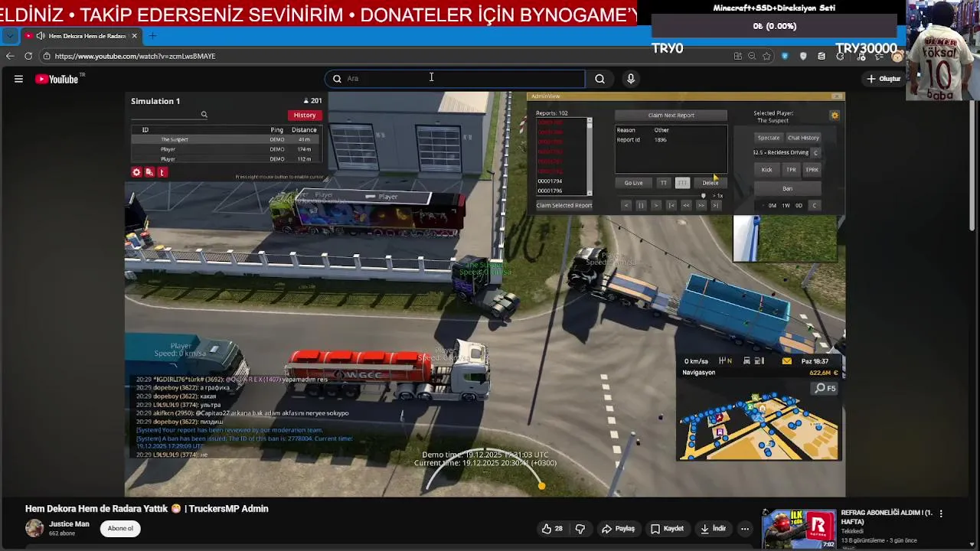
Task: Click the zoom magnifier icon in the address bar
Action: (x=752, y=56)
